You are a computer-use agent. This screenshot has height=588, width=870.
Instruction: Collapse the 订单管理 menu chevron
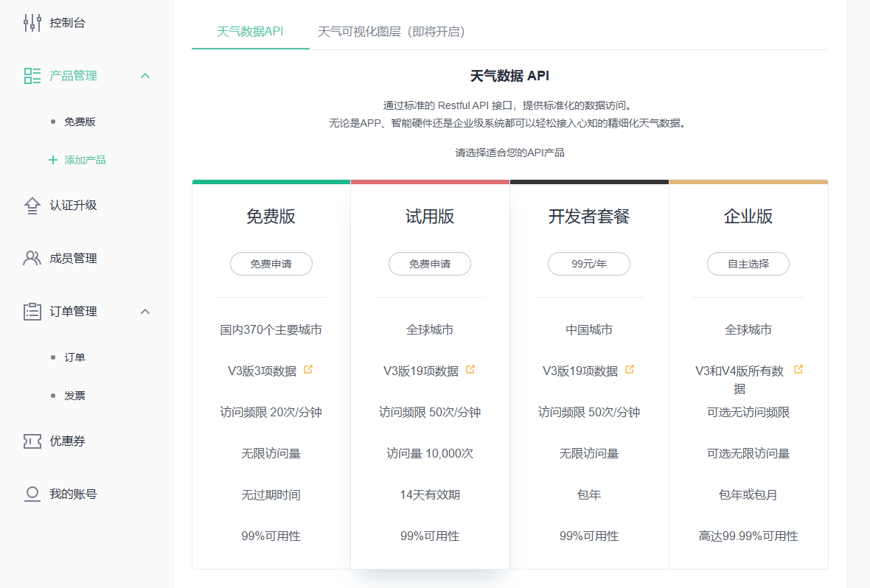click(x=145, y=312)
